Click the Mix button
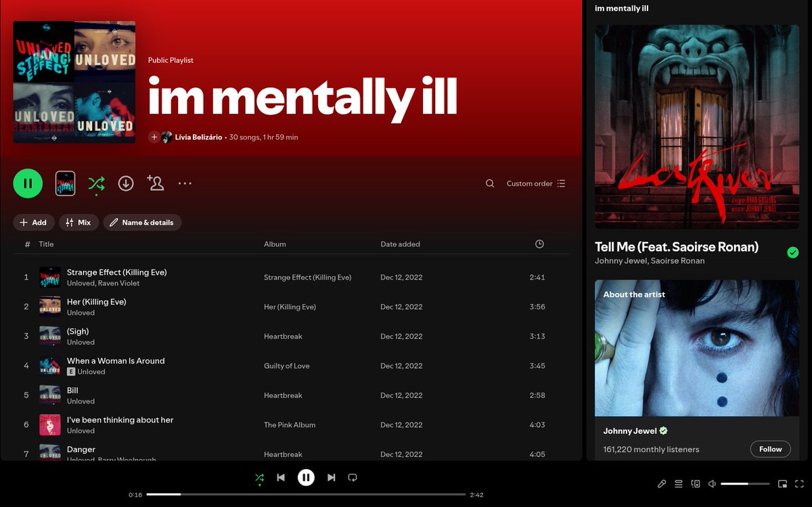The image size is (812, 507). tap(79, 222)
